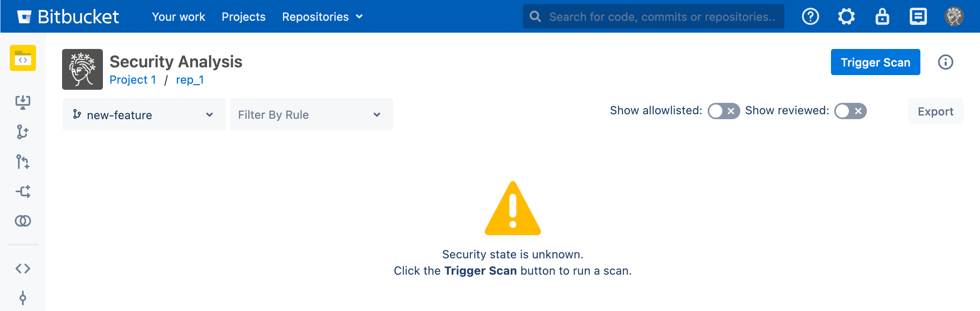Open the Commits icon in sidebar
This screenshot has height=311, width=980.
click(23, 298)
